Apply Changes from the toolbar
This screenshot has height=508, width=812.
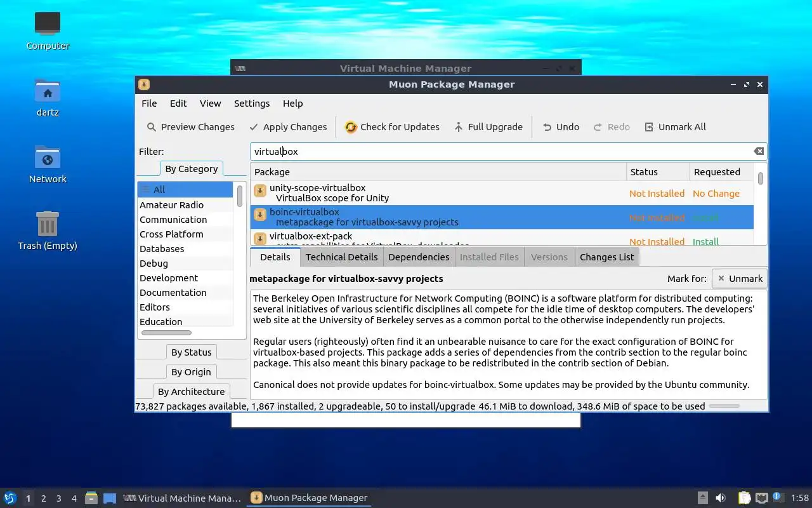[288, 127]
